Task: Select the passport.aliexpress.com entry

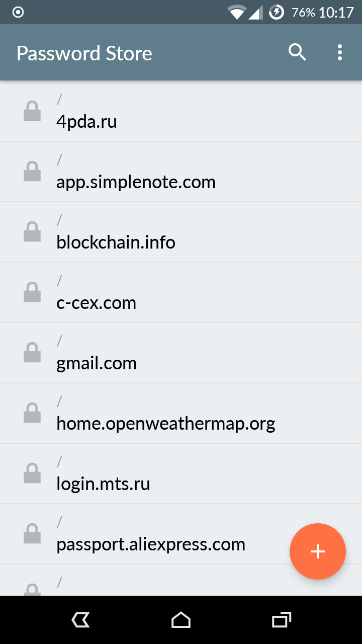Action: tap(151, 544)
